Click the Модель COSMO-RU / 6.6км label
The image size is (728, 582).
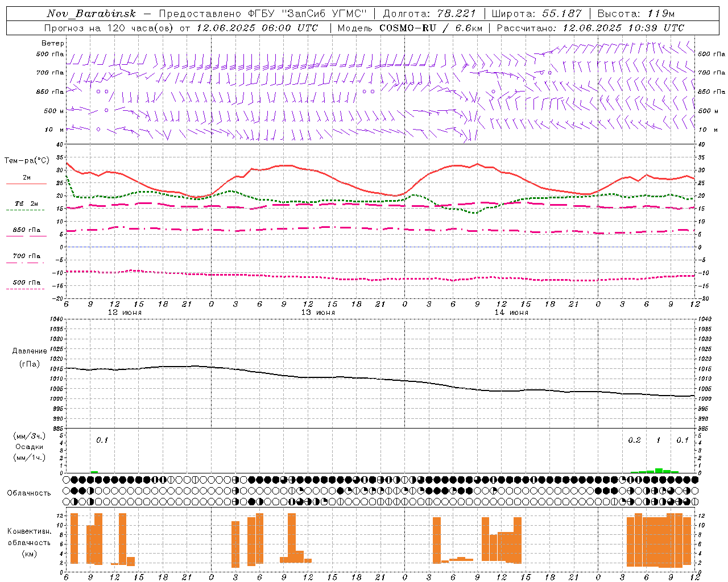(409, 28)
